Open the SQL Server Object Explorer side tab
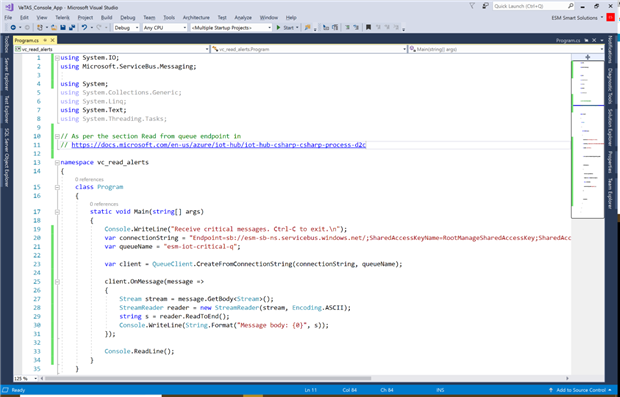The image size is (620, 397). click(6, 157)
